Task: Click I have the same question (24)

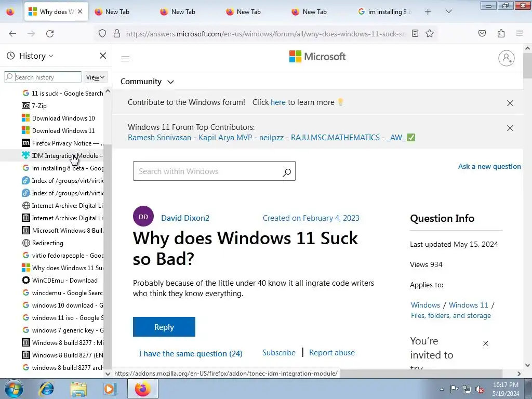Action: 190,353
